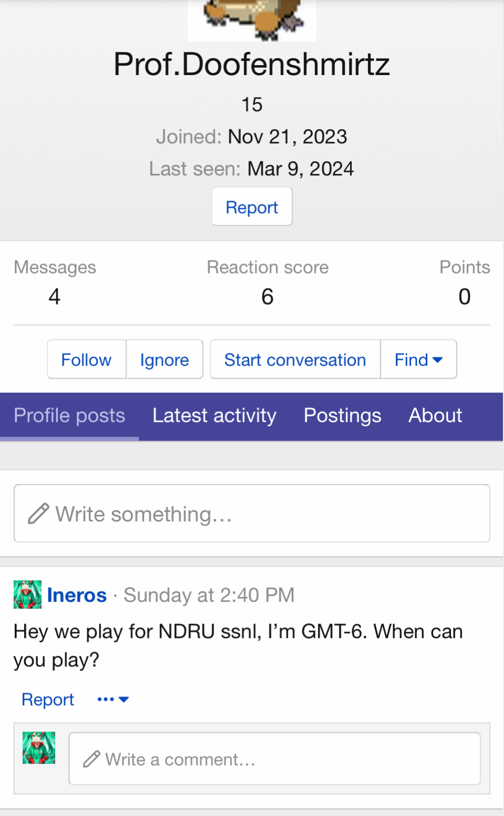Open the Ineros username link
This screenshot has height=816, width=504.
click(77, 595)
